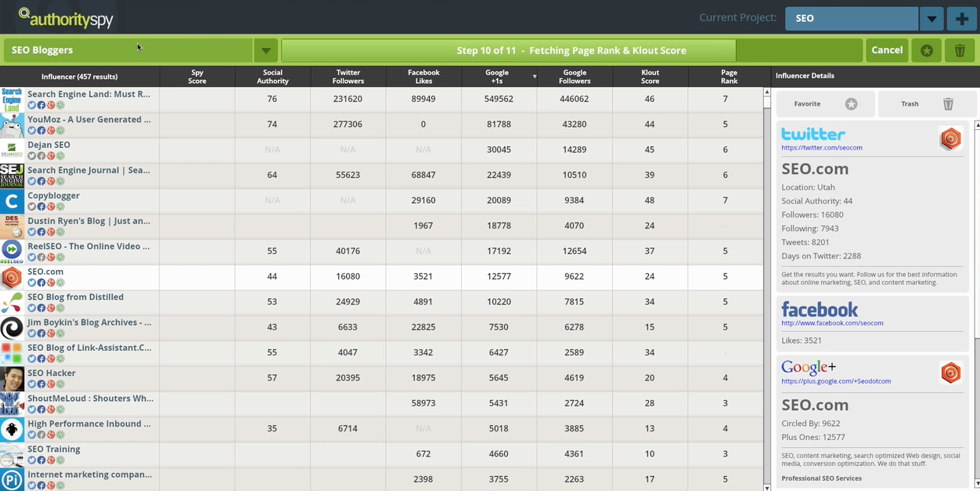Click SEO.com avatar in Google+ details card

click(950, 372)
